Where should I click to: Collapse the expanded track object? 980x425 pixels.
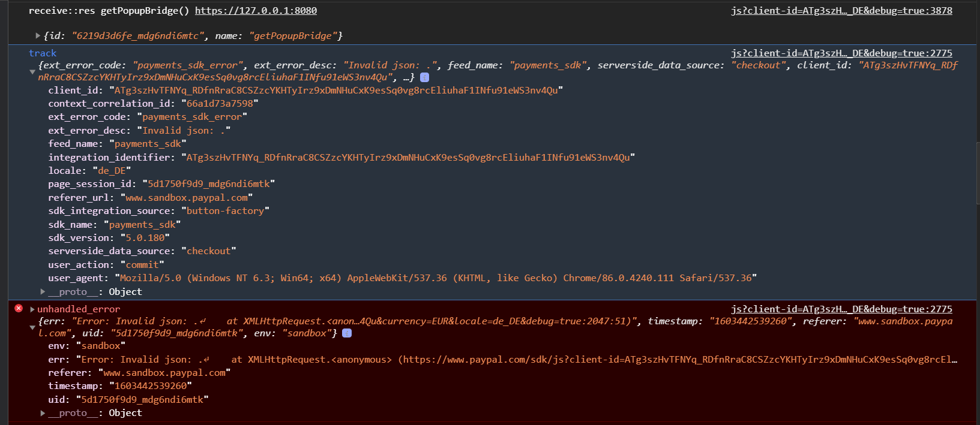(x=32, y=71)
